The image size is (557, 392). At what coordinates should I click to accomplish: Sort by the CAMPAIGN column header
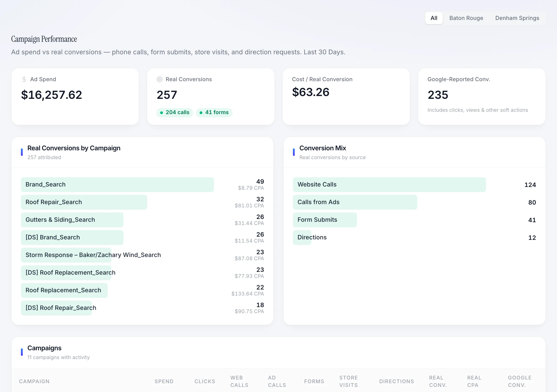pyautogui.click(x=34, y=382)
